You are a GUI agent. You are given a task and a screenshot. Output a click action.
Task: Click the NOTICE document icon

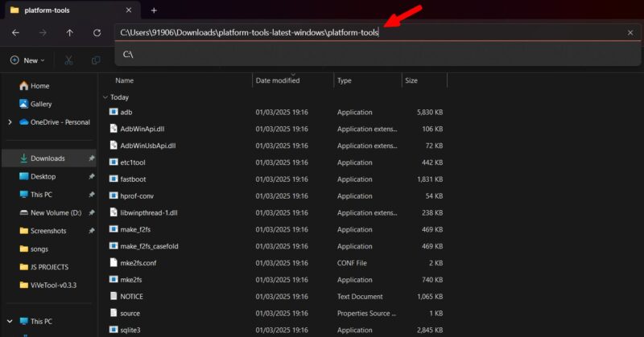click(x=114, y=296)
